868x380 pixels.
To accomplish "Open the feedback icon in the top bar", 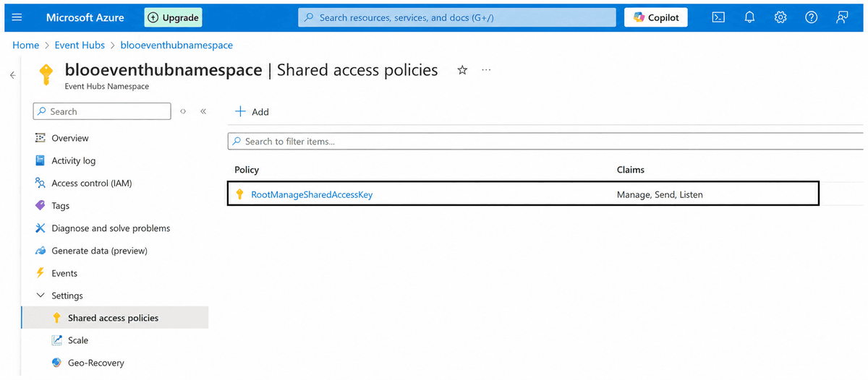I will (x=842, y=17).
